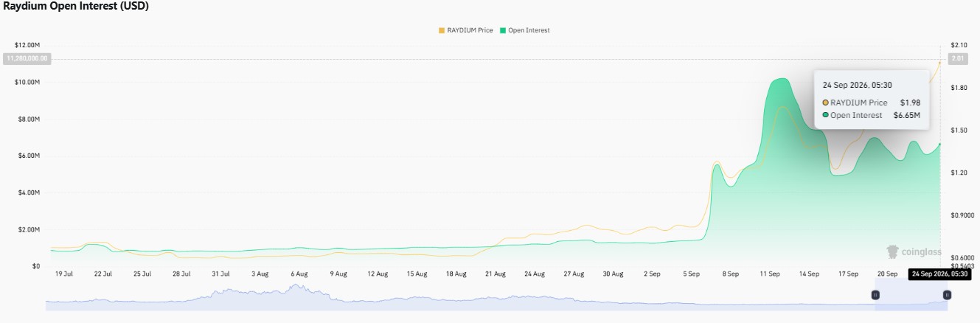Click the 19 Jul axis label
This screenshot has width=980, height=323.
click(64, 274)
